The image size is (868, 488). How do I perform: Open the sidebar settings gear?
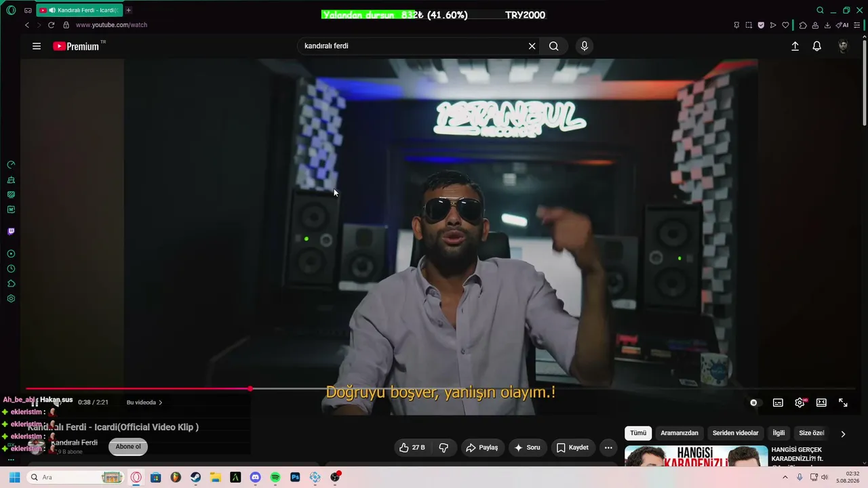pyautogui.click(x=11, y=299)
